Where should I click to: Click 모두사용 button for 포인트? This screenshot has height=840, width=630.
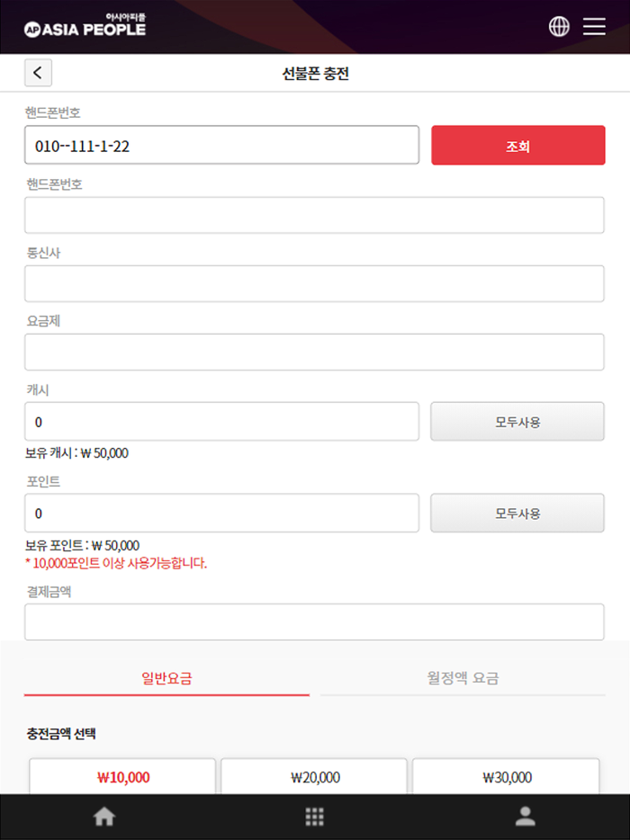tap(517, 514)
